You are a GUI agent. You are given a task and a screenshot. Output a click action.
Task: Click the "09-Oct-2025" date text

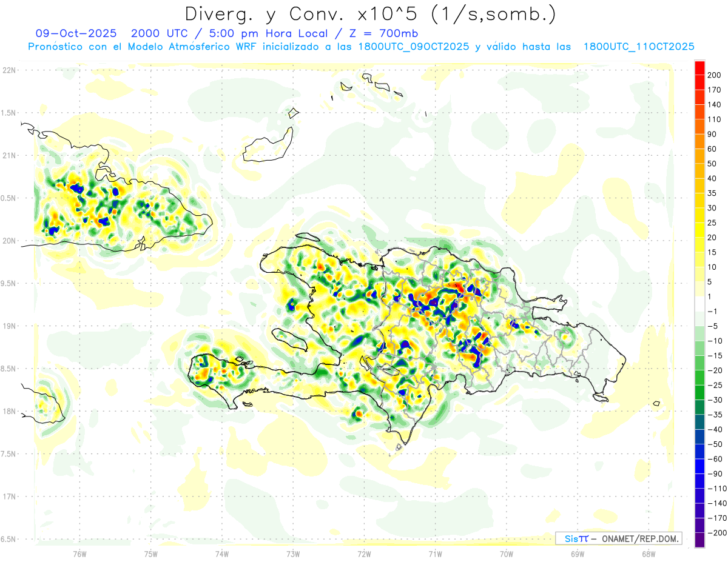[x=76, y=33]
